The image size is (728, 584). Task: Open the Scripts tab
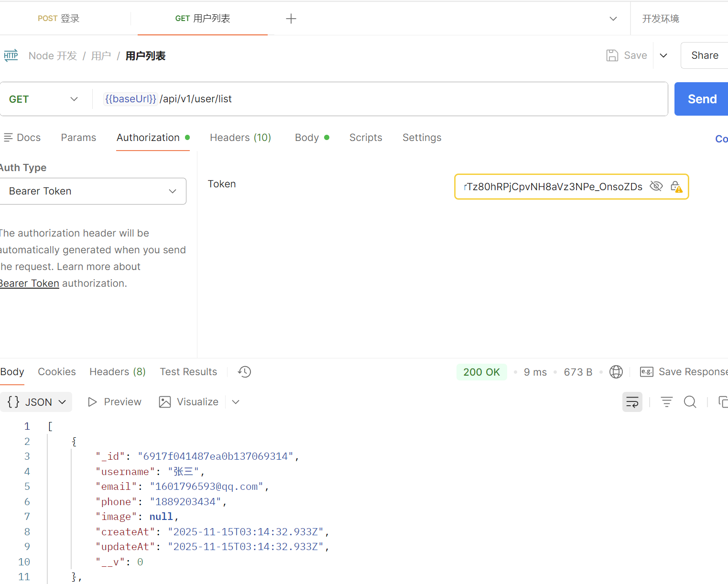pos(366,138)
